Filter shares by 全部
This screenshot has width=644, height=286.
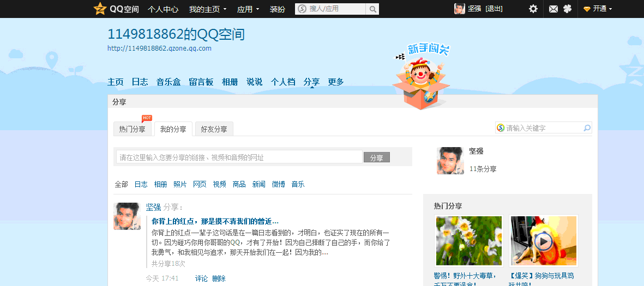[x=121, y=184]
